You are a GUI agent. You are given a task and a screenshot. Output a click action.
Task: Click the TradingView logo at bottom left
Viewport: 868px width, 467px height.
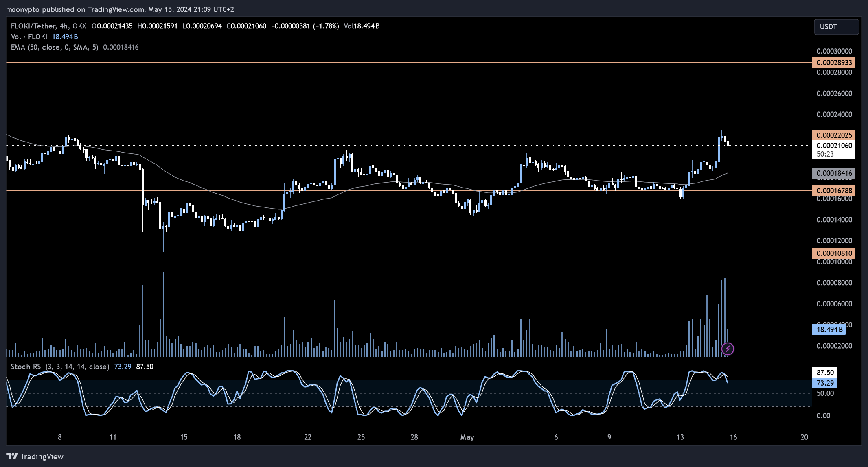pyautogui.click(x=35, y=456)
